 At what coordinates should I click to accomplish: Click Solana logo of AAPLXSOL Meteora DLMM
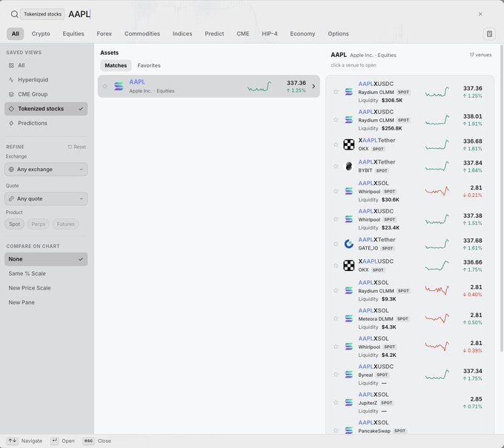pos(349,318)
